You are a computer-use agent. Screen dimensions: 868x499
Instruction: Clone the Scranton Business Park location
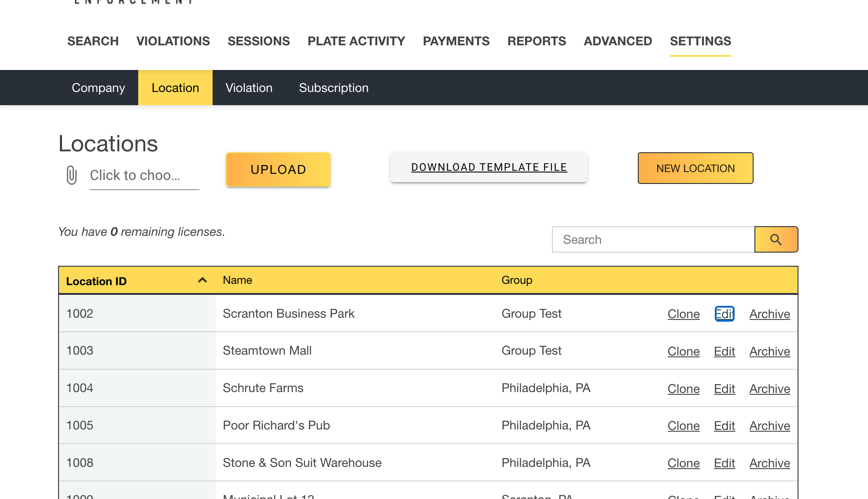(x=683, y=314)
